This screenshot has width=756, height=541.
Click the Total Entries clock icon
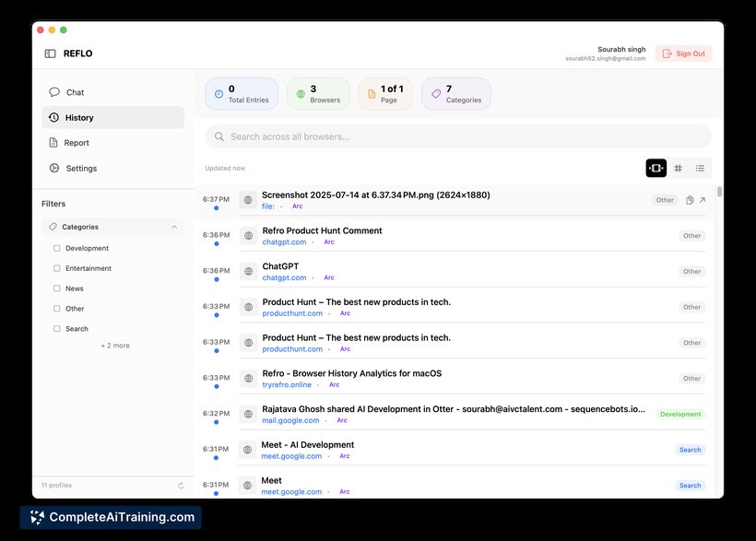219,94
